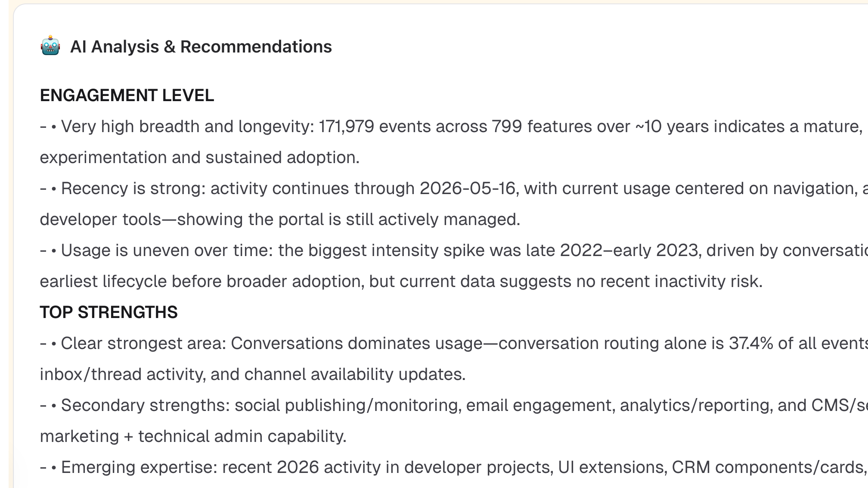The image size is (868, 488).
Task: Click the 37.4% figure
Action: 751,343
